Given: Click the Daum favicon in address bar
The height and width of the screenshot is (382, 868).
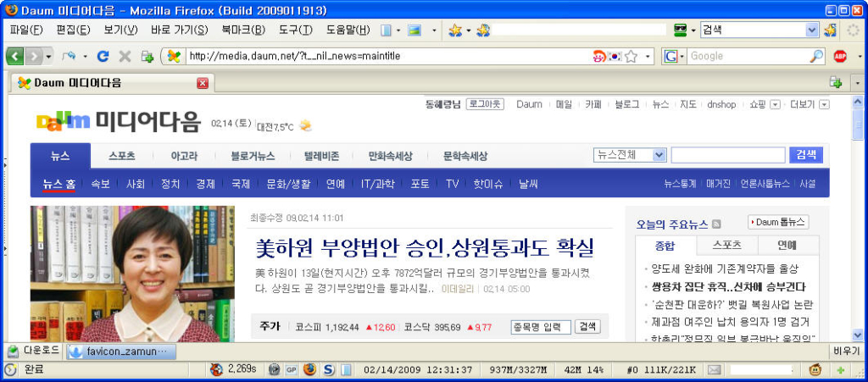Looking at the screenshot, I should click(174, 56).
